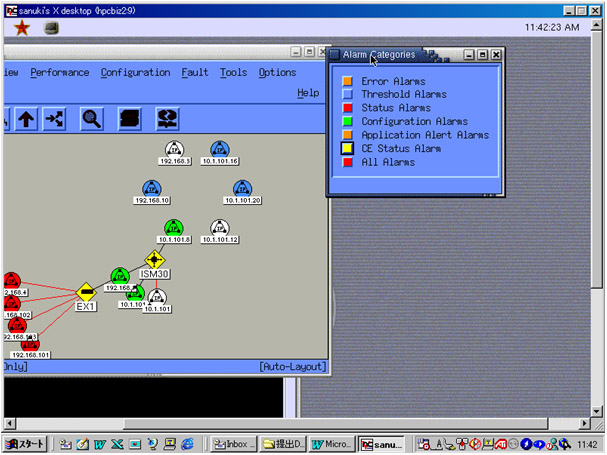Image resolution: width=607 pixels, height=455 pixels.
Task: Toggle the Configuration Alarms green box
Action: pos(347,122)
